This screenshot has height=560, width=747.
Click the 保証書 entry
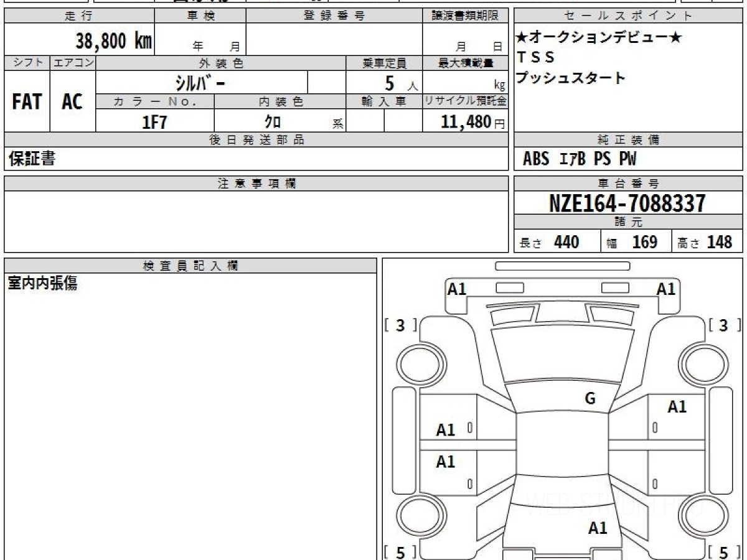(32, 159)
